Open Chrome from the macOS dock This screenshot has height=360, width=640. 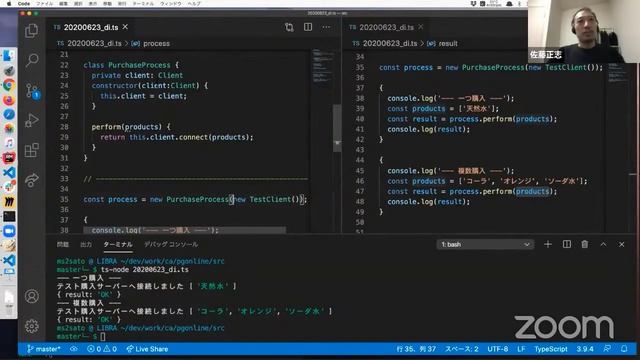point(9,85)
